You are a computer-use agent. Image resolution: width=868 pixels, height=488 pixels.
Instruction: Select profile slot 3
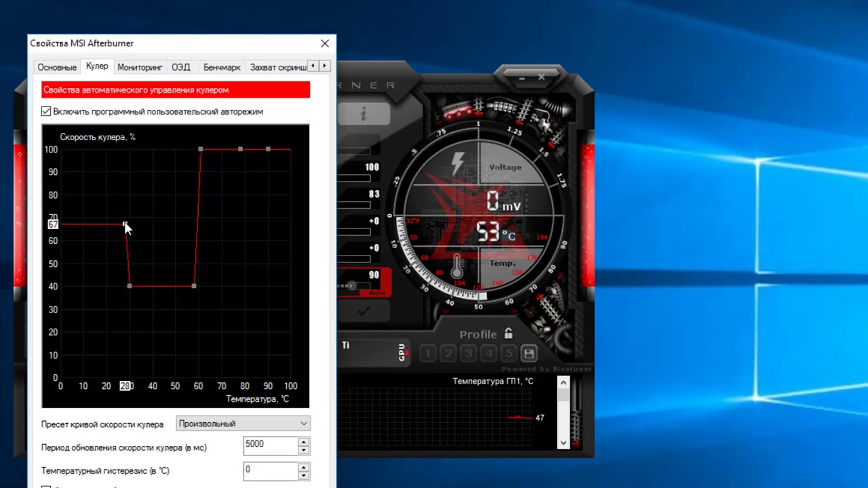click(x=469, y=353)
